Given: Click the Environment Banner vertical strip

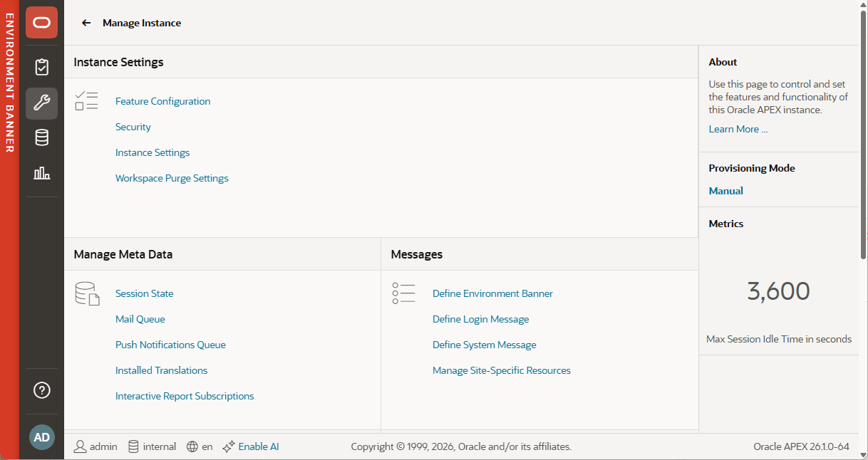Looking at the screenshot, I should click(x=9, y=229).
